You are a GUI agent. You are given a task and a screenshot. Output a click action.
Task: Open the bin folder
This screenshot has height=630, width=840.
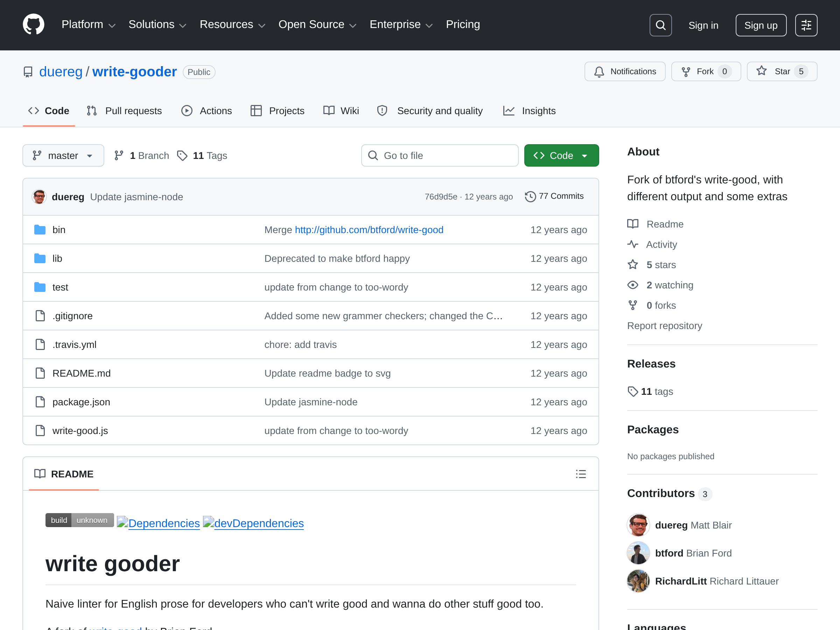pos(59,230)
